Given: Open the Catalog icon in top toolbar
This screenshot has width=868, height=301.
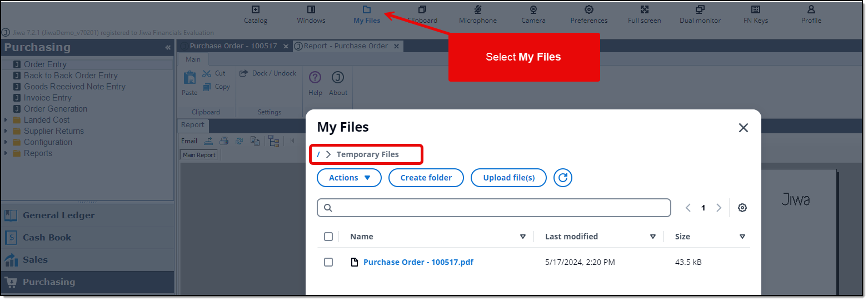Looking at the screenshot, I should coord(256,9).
